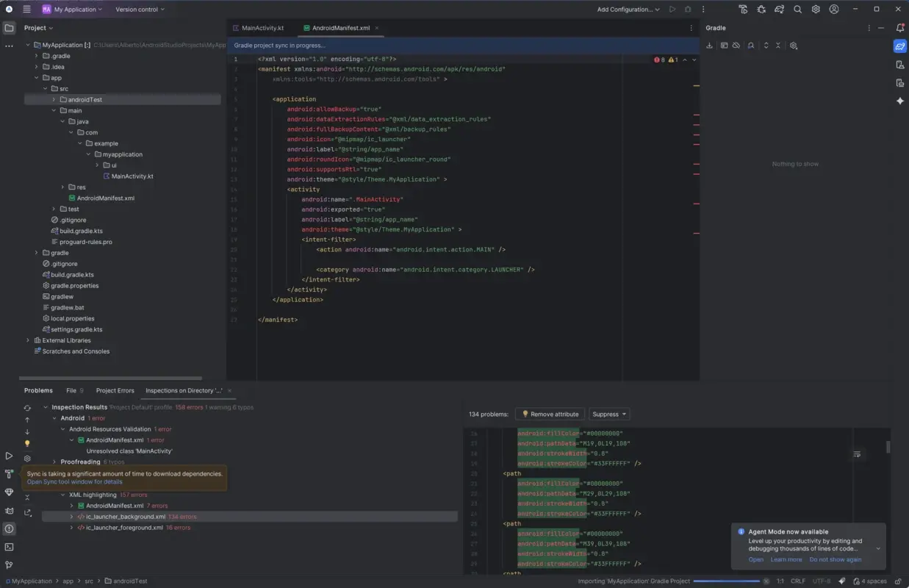Collapse all nodes in the Gradle panel
The height and width of the screenshot is (588, 909).
778,45
